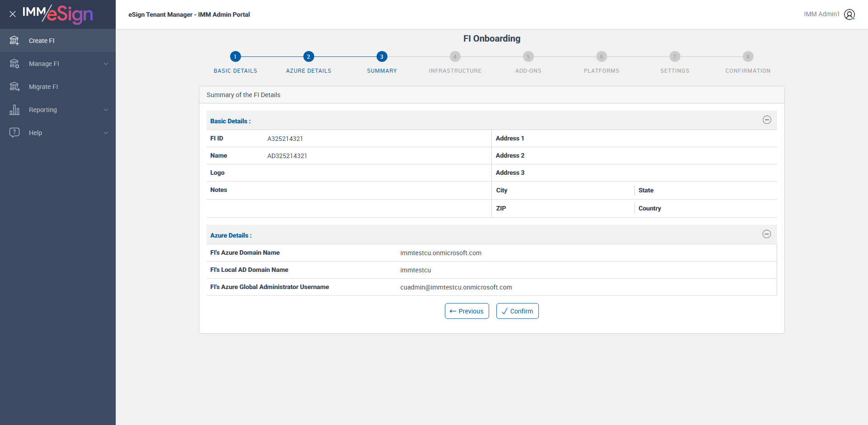868x425 pixels.
Task: Click local AD domain value immtestcu
Action: [x=415, y=270]
